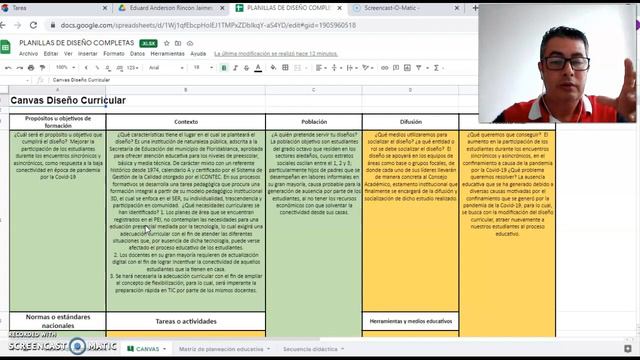
Task: Switch to the Eduard Anderson Rincon browser tab
Action: pyautogui.click(x=171, y=8)
